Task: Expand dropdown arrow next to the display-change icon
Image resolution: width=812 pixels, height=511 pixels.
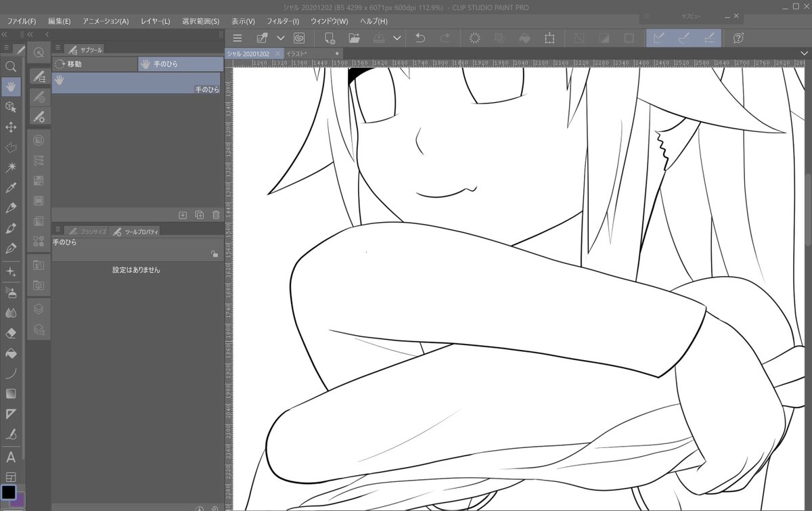Action: (x=280, y=38)
